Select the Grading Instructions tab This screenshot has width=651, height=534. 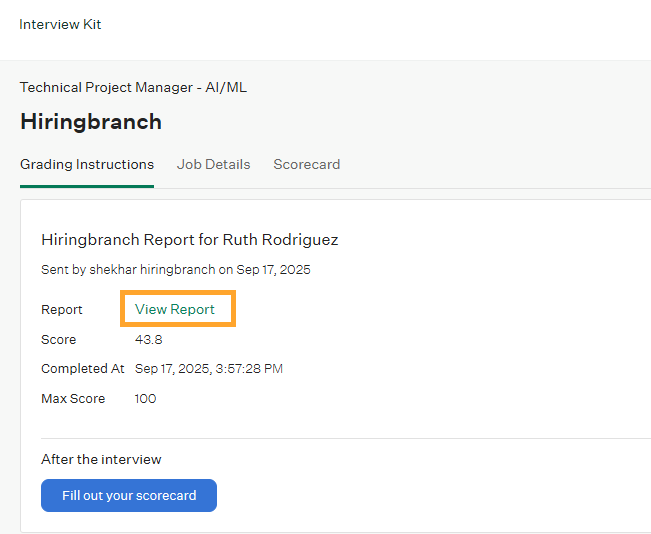87,164
